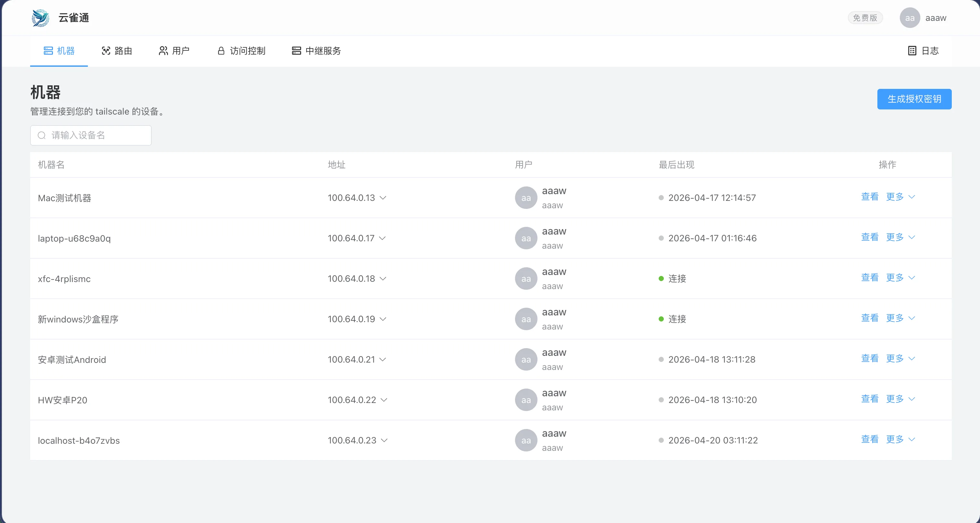Click the 免费版 plan badge
The image size is (980, 523).
[866, 18]
